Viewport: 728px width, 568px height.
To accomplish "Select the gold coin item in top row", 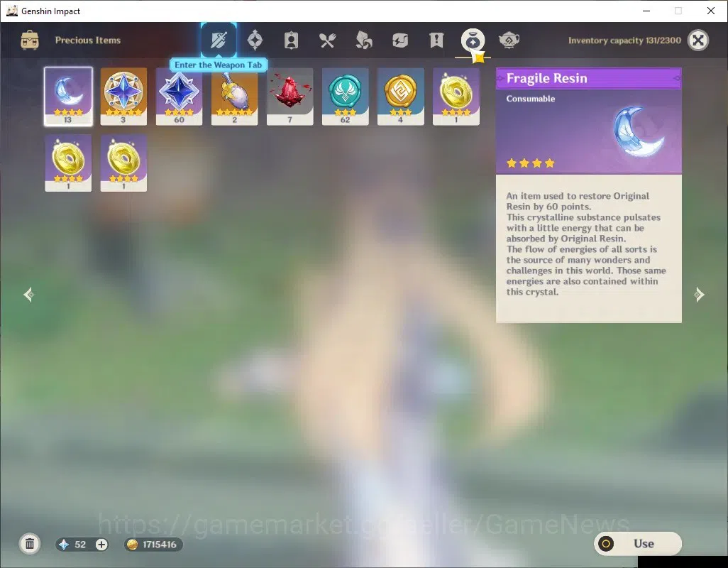I will [456, 97].
